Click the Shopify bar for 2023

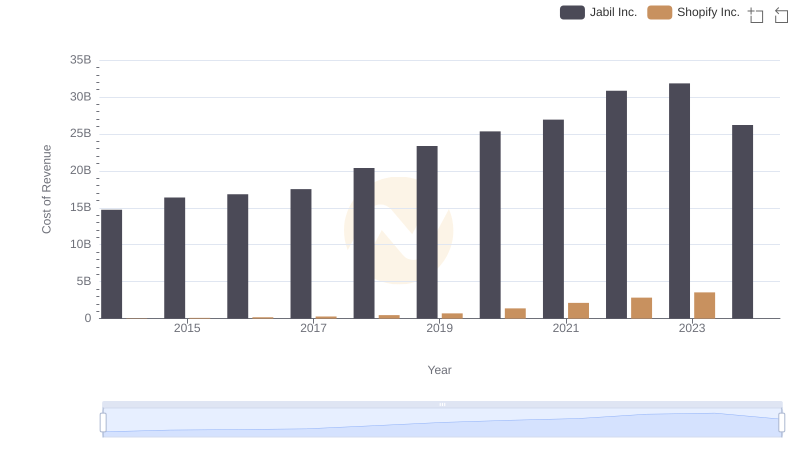[x=705, y=305]
